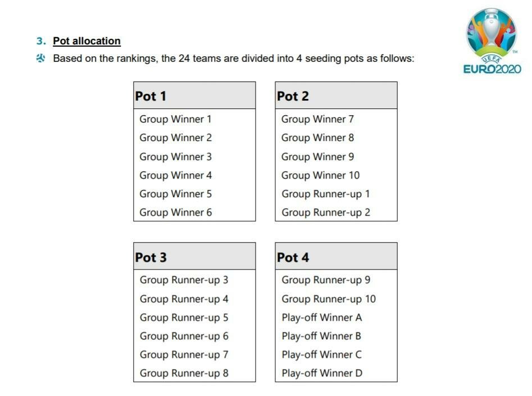Click Group Runner-up 2 entry
Screen dimensions: 532x396
pyautogui.click(x=326, y=212)
